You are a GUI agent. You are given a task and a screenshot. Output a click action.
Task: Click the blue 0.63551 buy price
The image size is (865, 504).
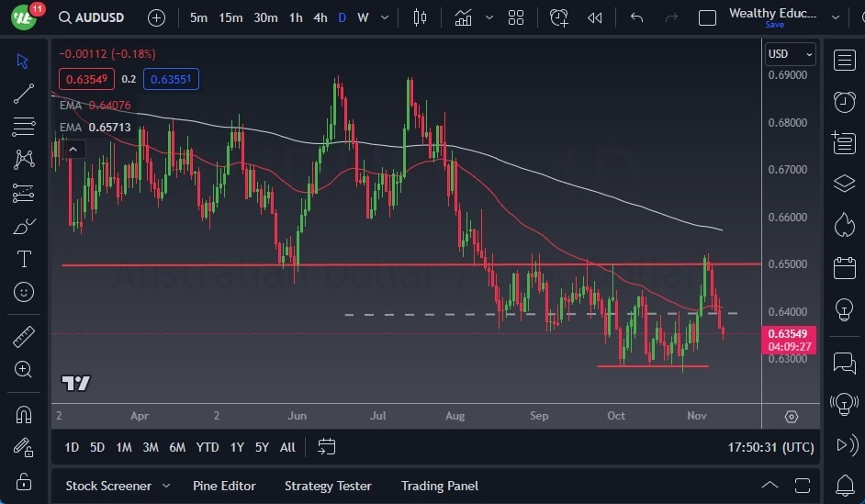[171, 79]
